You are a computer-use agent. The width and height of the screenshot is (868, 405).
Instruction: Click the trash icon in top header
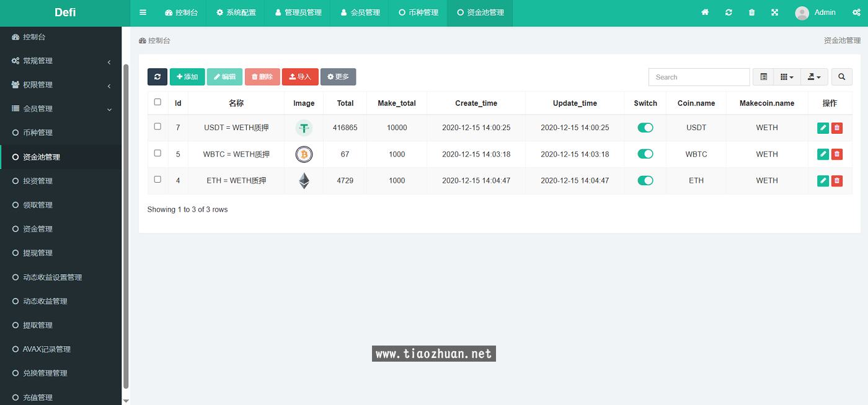[752, 12]
